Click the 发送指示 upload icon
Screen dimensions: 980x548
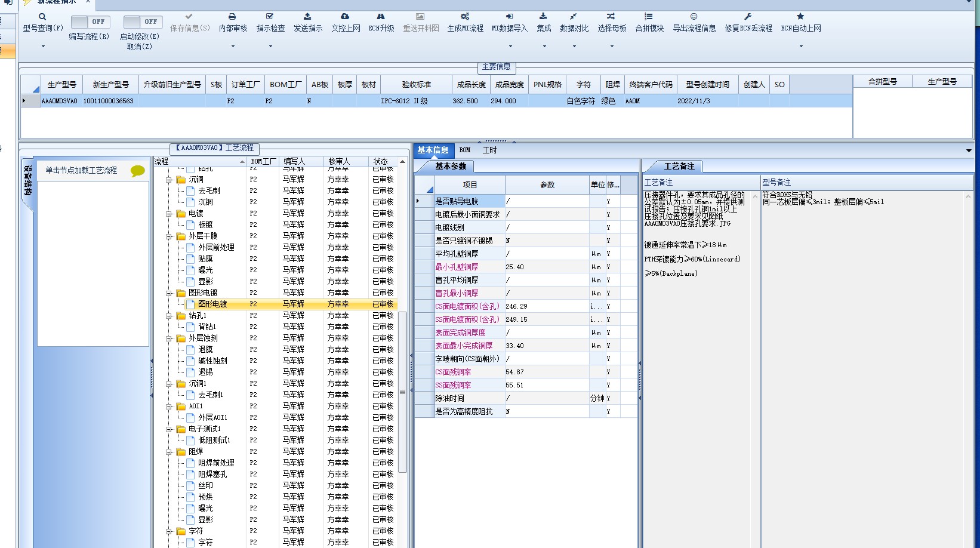(x=307, y=17)
